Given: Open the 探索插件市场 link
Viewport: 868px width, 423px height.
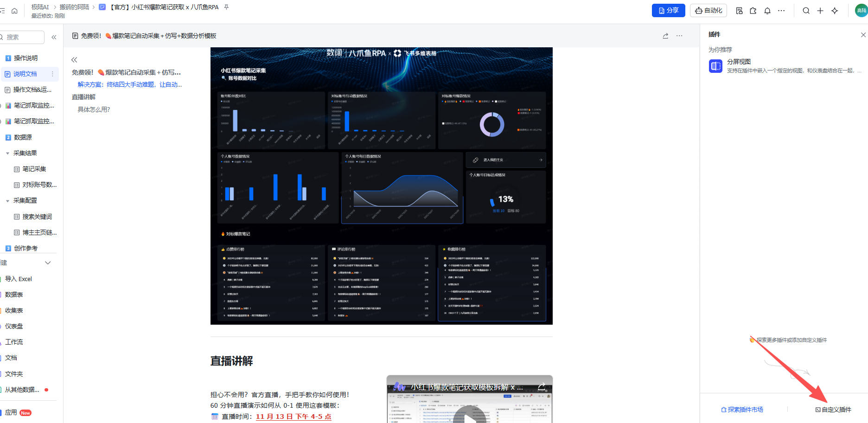Looking at the screenshot, I should [x=742, y=410].
